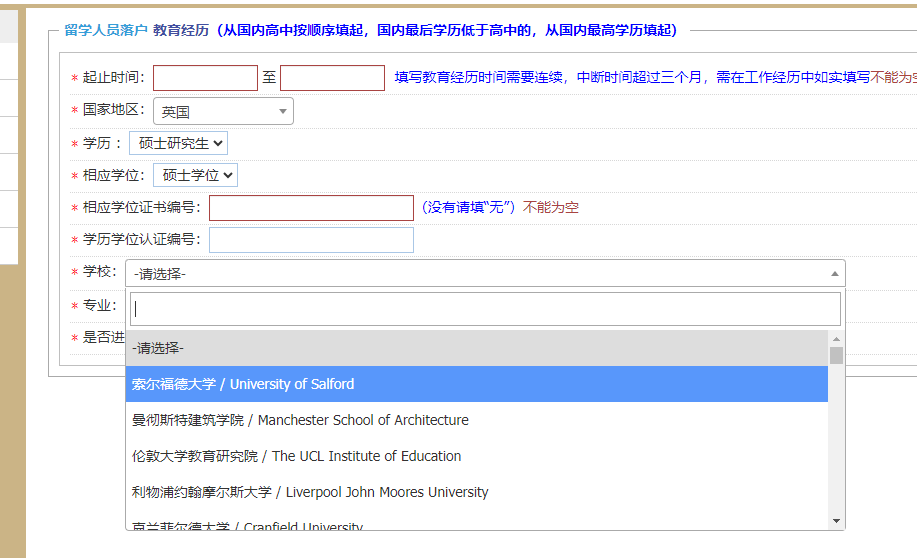
Task: Open the 相应学位 select showing 硕士学位
Action: [x=195, y=176]
